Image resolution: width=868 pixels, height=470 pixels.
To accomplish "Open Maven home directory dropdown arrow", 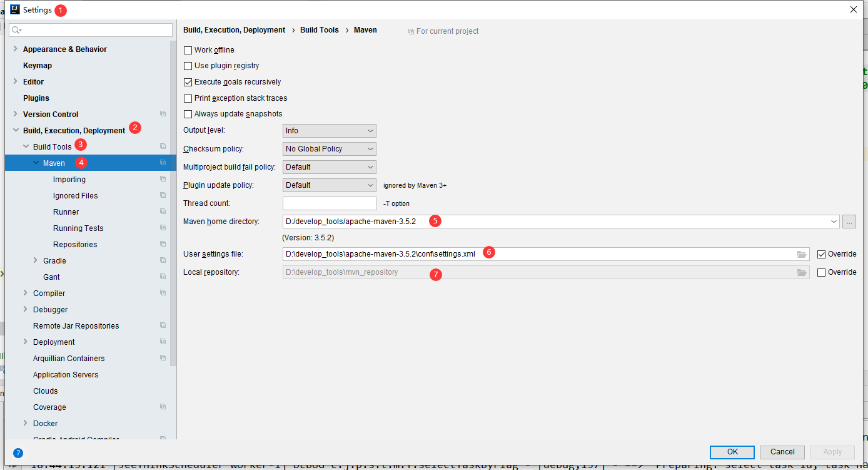I will point(834,222).
